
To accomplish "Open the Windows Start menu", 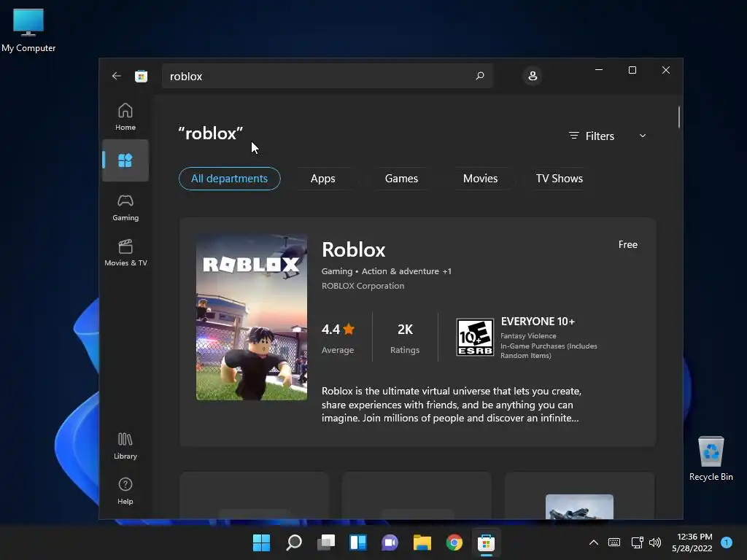I will click(261, 542).
